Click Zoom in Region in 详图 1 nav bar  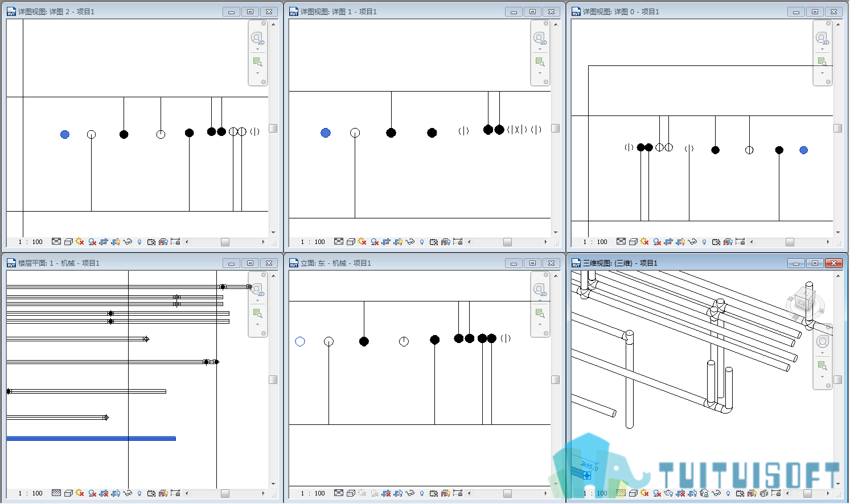[x=540, y=61]
